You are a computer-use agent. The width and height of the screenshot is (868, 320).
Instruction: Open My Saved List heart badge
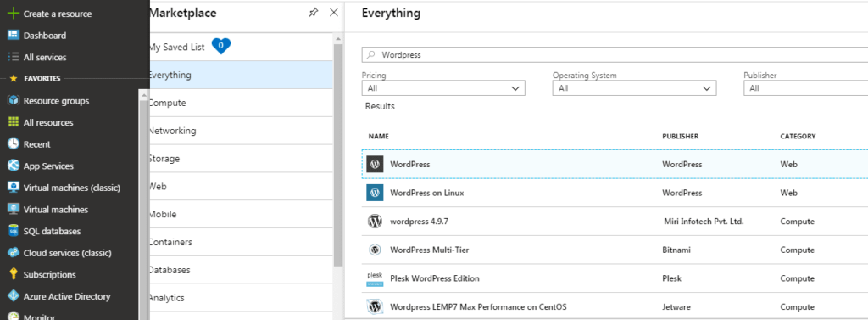click(221, 47)
